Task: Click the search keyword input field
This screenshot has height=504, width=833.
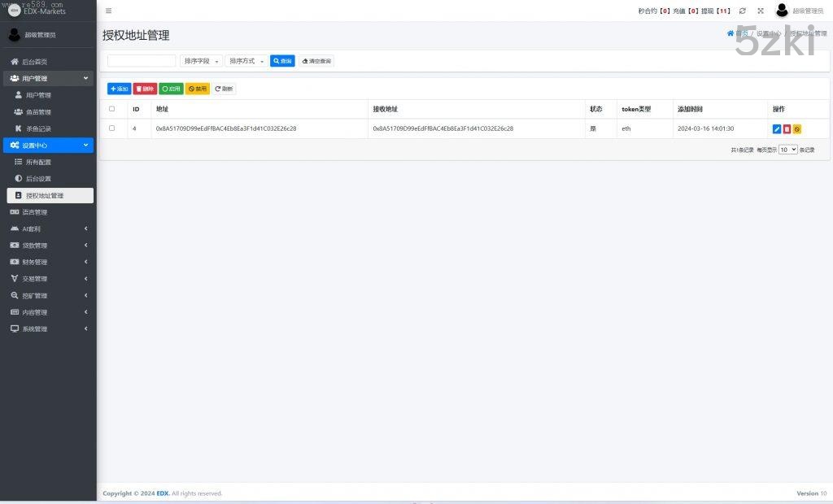Action: (142, 61)
